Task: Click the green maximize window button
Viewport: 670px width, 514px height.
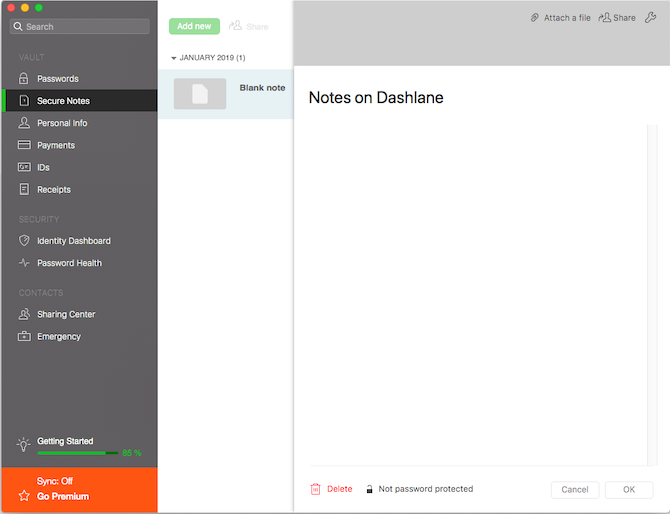Action: pyautogui.click(x=38, y=7)
